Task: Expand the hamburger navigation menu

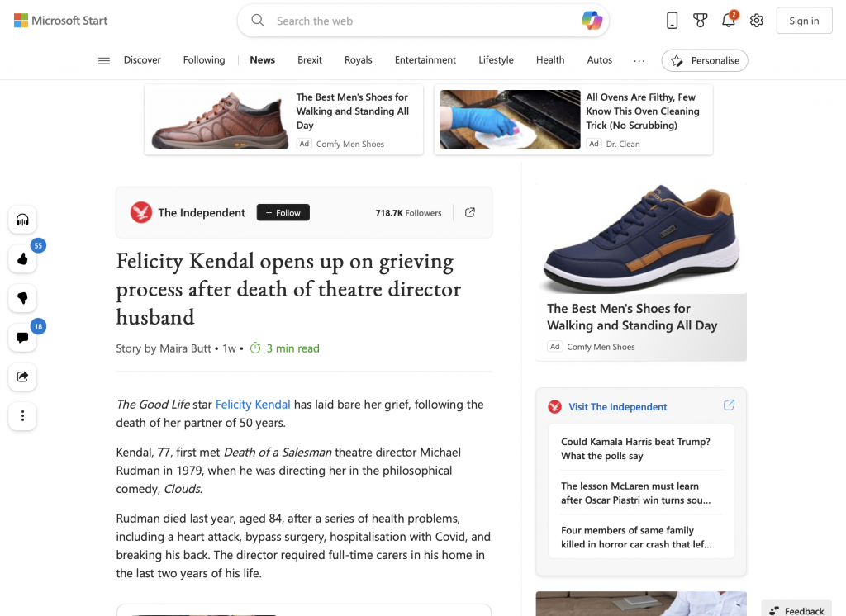Action: [x=104, y=60]
